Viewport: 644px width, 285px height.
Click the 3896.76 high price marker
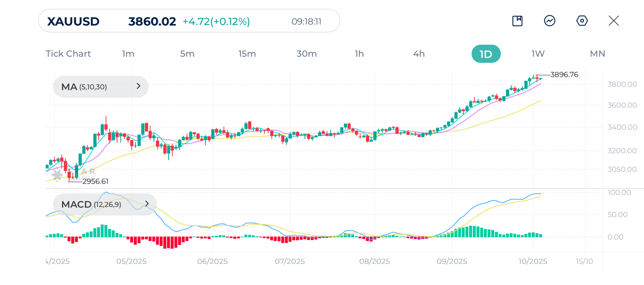(x=564, y=75)
